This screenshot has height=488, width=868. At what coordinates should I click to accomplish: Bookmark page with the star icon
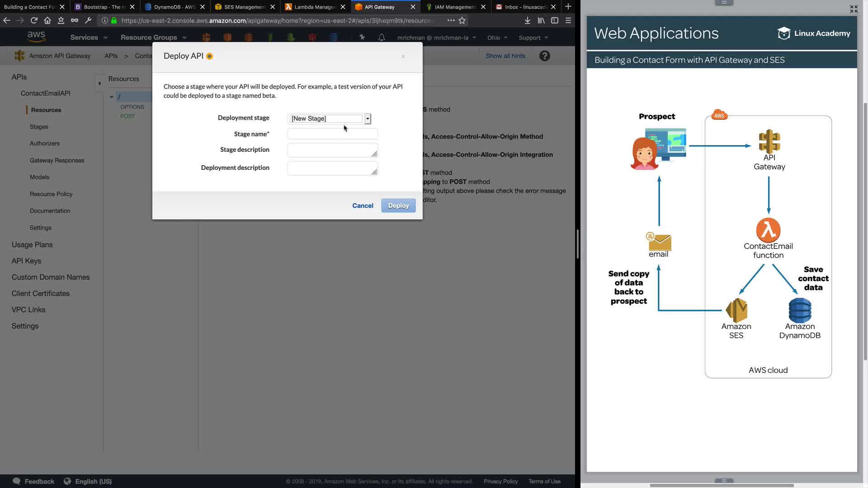coord(462,20)
